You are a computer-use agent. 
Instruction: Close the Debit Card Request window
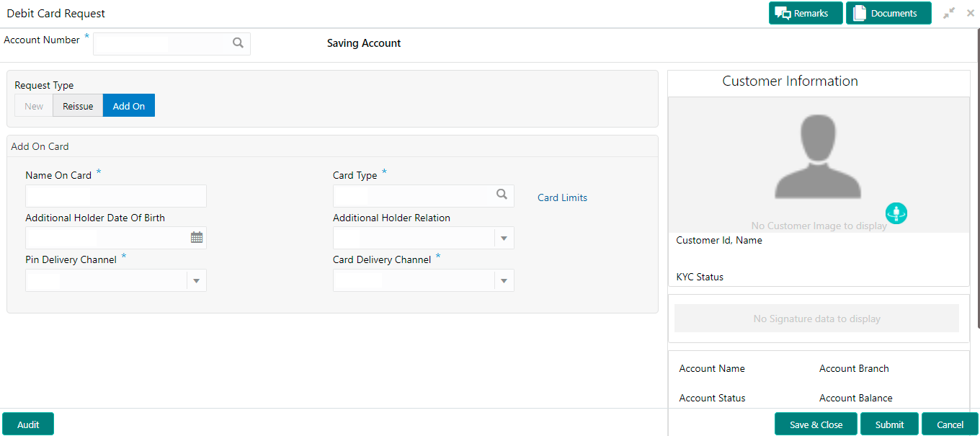970,13
